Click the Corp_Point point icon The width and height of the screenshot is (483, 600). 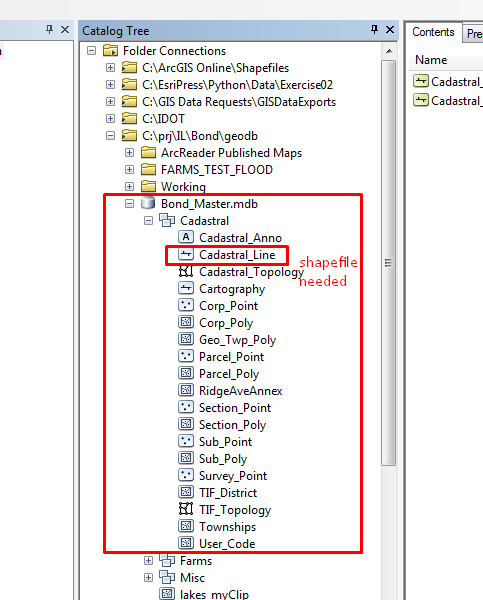click(186, 305)
